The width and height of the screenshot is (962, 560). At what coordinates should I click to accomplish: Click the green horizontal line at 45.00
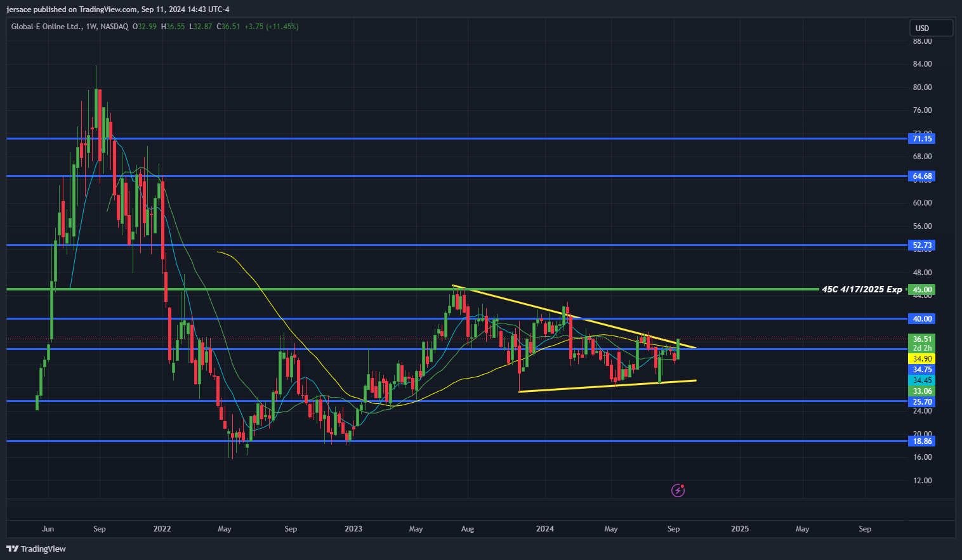412,289
